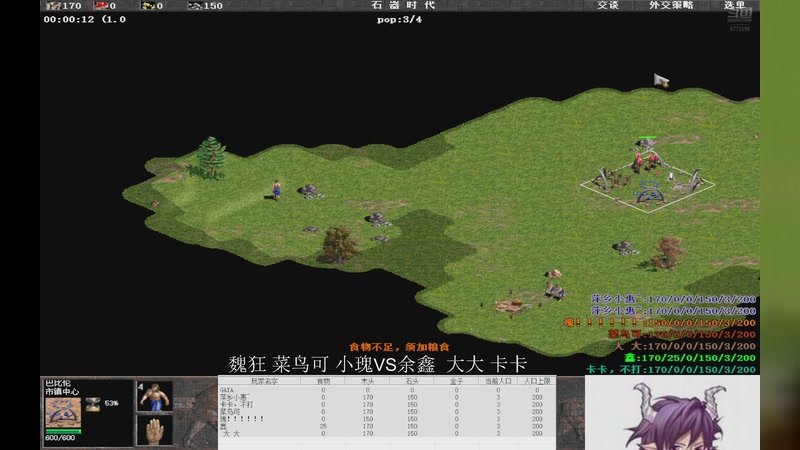Click the 金子 column header
This screenshot has height=450, width=800.
(457, 381)
